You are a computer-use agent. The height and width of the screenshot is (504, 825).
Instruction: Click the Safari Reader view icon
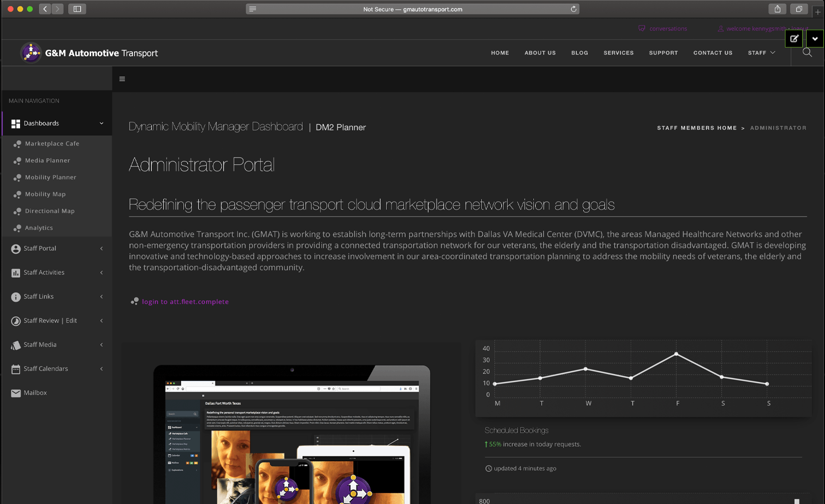coord(253,9)
